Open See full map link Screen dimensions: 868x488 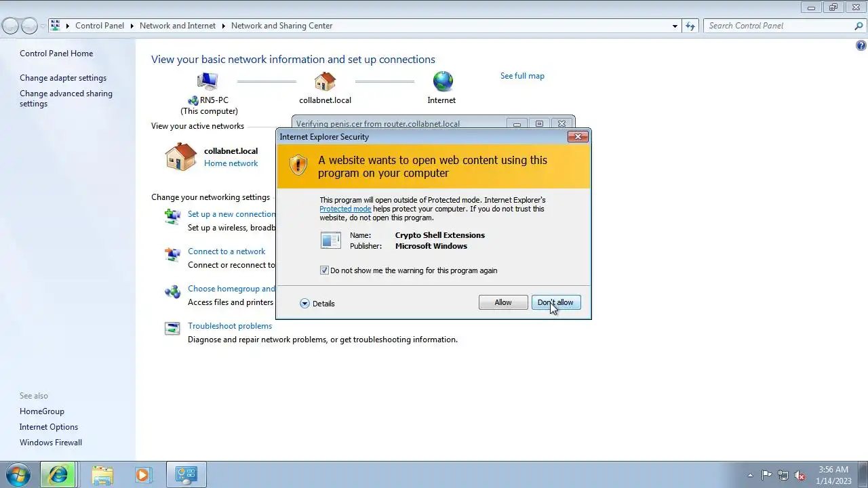click(x=522, y=76)
